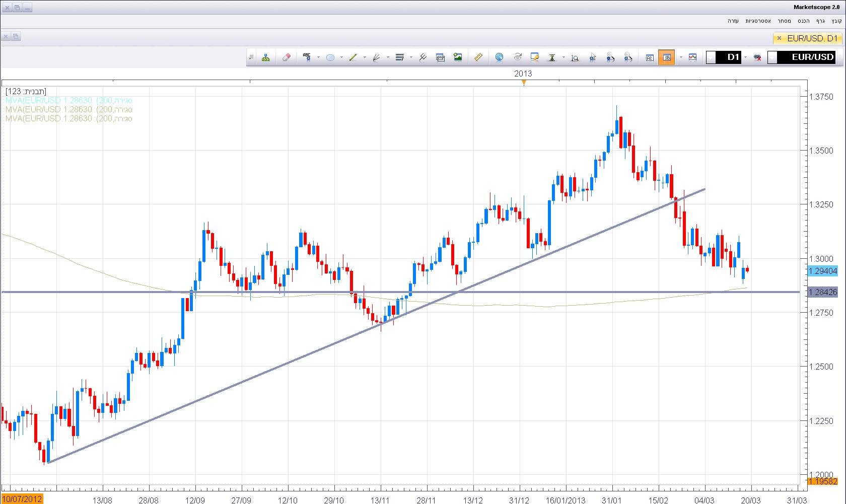Click the horizontal line price label 1.28426
The width and height of the screenshot is (846, 504).
tap(823, 292)
